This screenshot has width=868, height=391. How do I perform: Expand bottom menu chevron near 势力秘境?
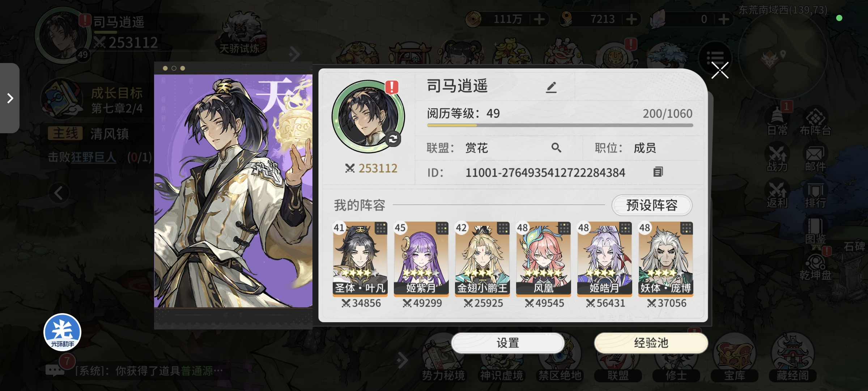tap(402, 360)
